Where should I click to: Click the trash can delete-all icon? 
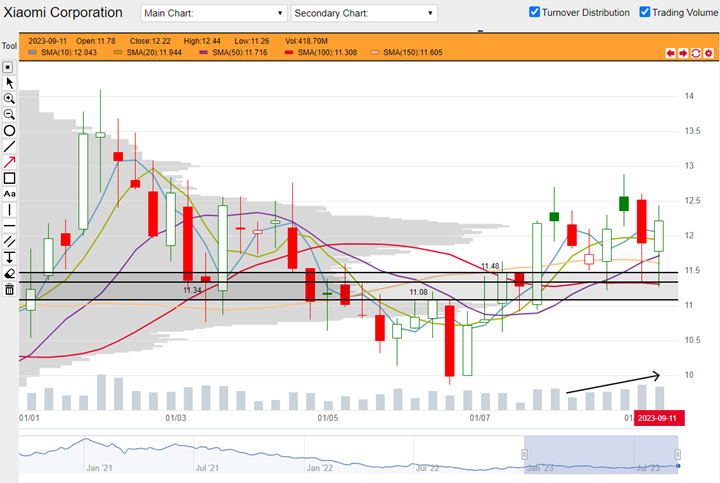tap(9, 290)
